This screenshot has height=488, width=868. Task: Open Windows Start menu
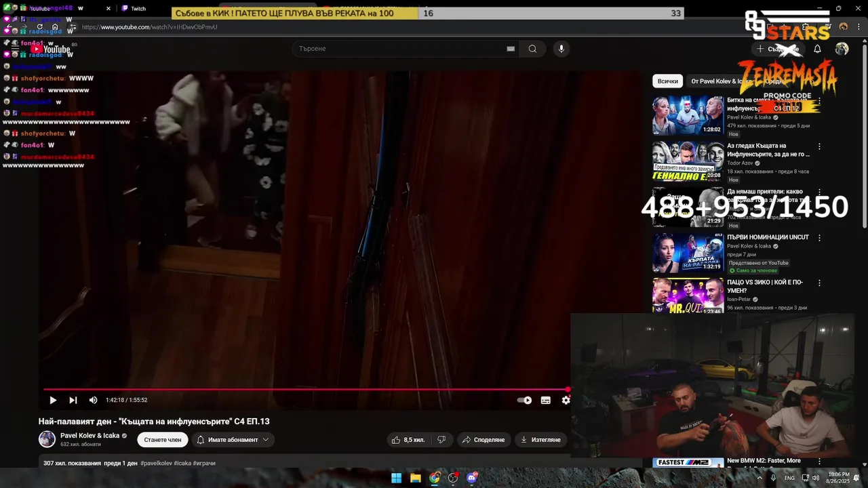coord(397,478)
